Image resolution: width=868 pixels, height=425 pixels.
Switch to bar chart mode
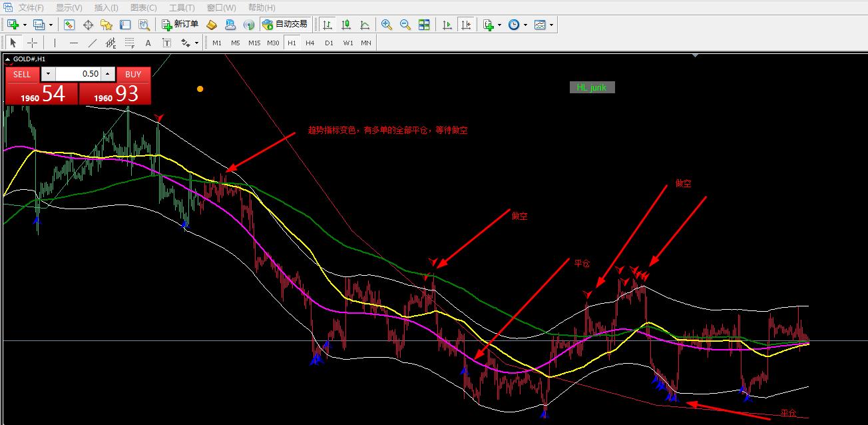[x=327, y=25]
